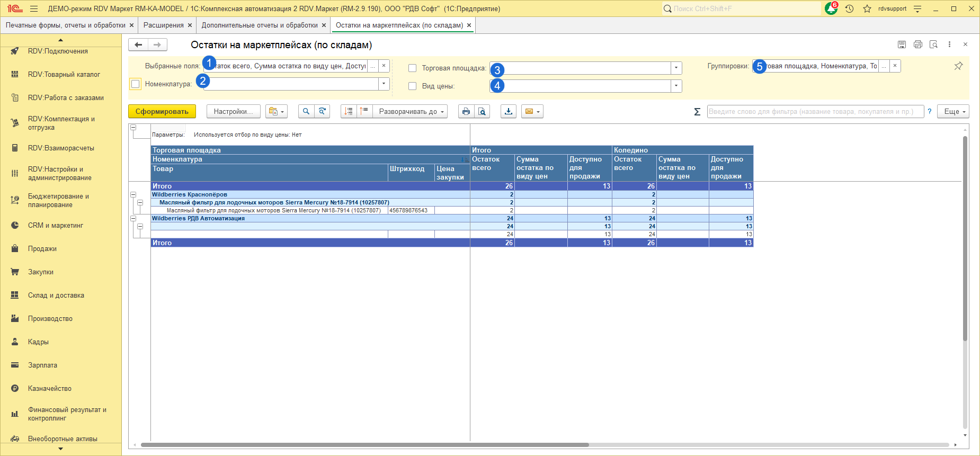The height and width of the screenshot is (456, 980).
Task: Open the Настройки... button
Action: coord(233,112)
